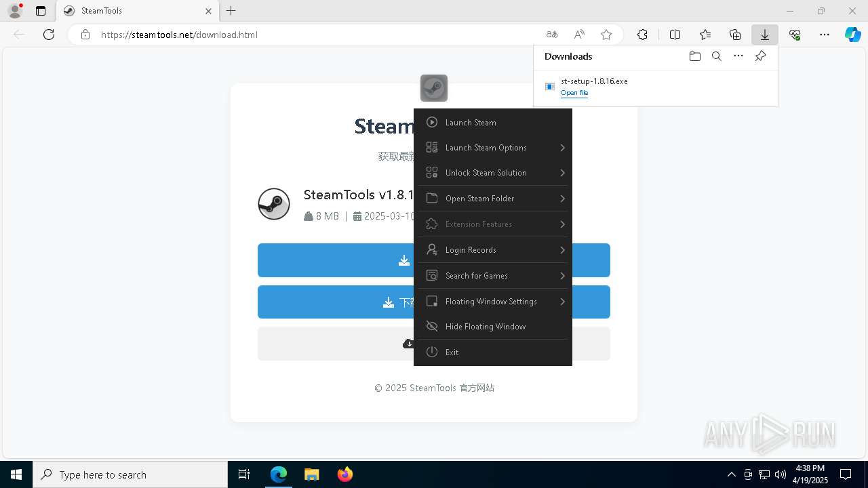Image resolution: width=868 pixels, height=488 pixels.
Task: Open the notification center icon
Action: (x=846, y=474)
